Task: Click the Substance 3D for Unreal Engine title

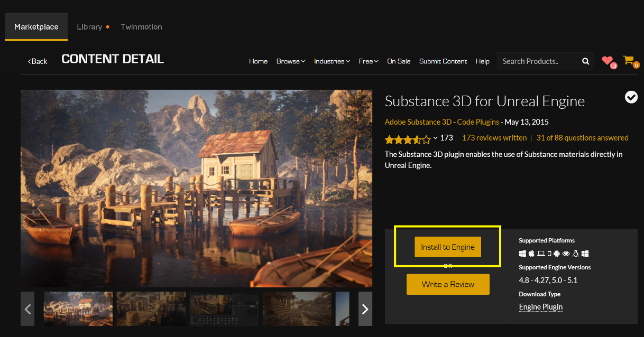Action: point(485,101)
